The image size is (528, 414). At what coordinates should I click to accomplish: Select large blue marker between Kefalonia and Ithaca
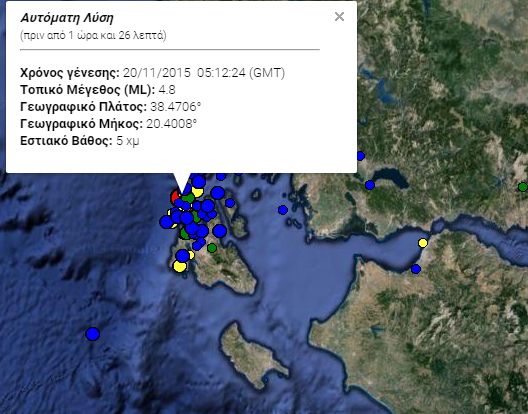pyautogui.click(x=220, y=231)
